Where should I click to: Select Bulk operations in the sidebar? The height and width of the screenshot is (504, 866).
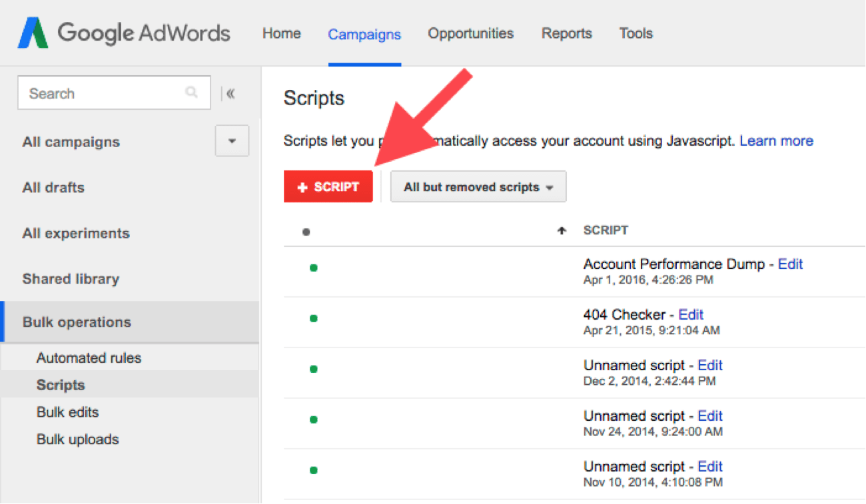pyautogui.click(x=130, y=322)
